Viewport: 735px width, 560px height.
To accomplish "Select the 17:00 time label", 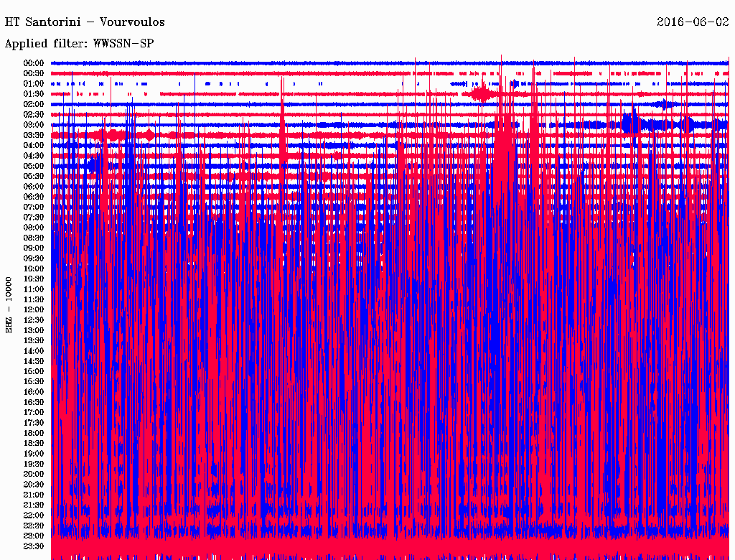I will [34, 412].
